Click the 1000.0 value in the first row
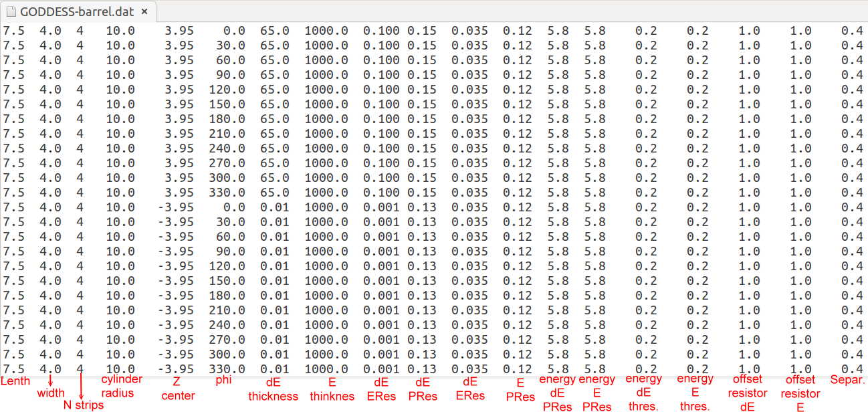 (x=326, y=31)
